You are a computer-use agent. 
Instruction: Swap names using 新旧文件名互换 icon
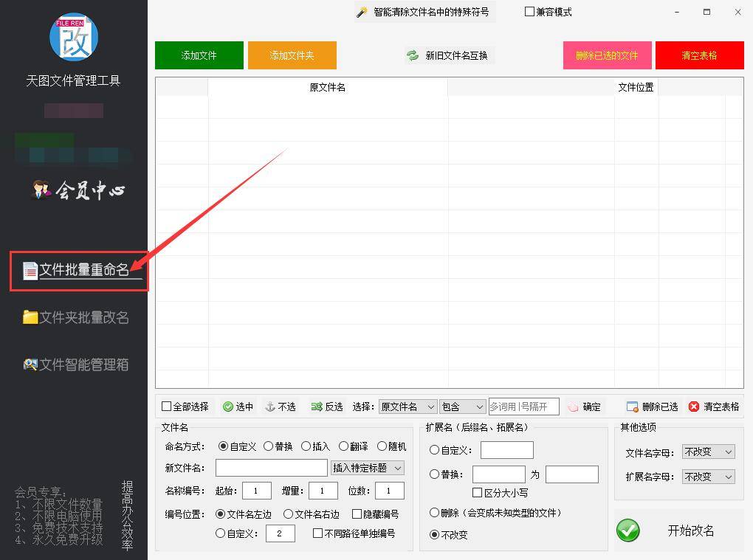pyautogui.click(x=413, y=55)
